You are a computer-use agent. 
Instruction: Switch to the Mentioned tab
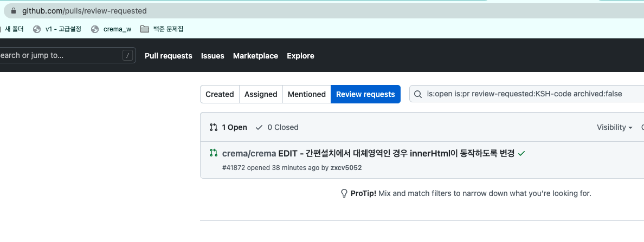[307, 94]
